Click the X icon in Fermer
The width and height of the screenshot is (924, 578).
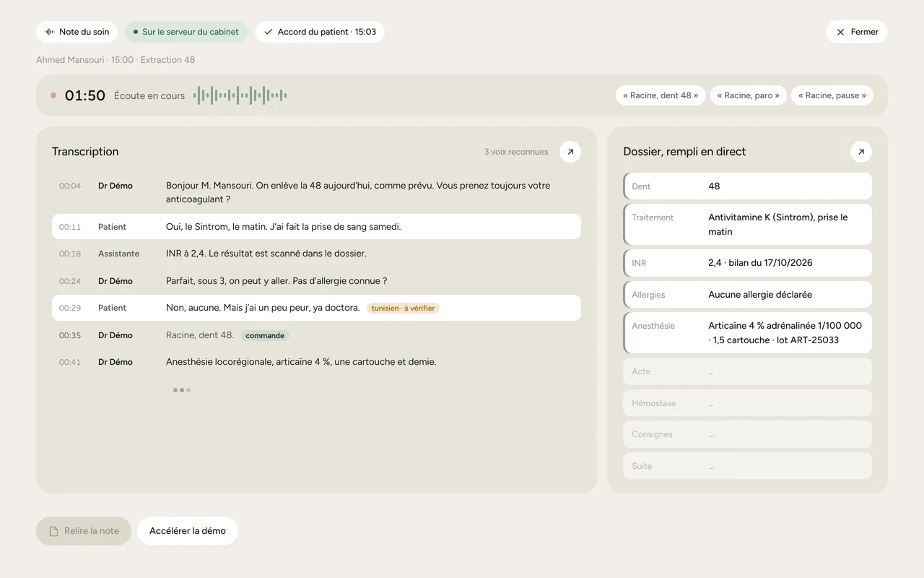[840, 32]
